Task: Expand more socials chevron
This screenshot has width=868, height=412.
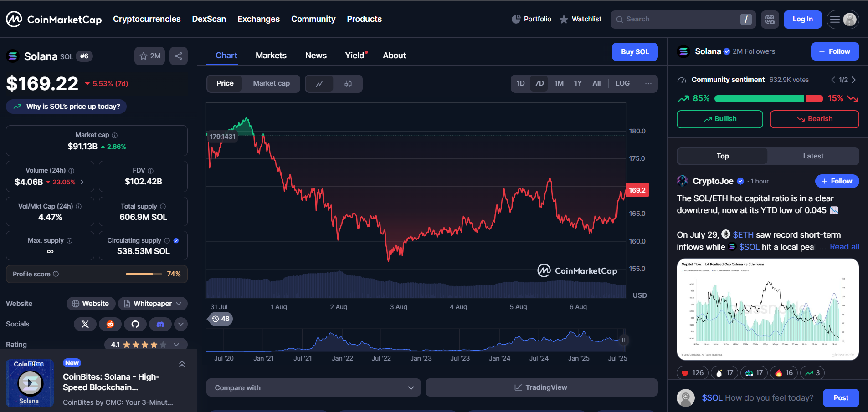Action: pos(181,324)
